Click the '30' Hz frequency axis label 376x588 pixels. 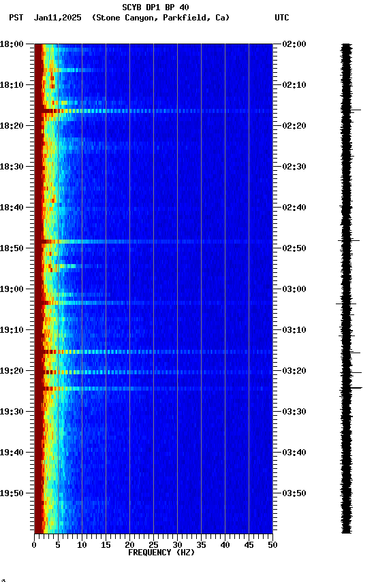177,545
